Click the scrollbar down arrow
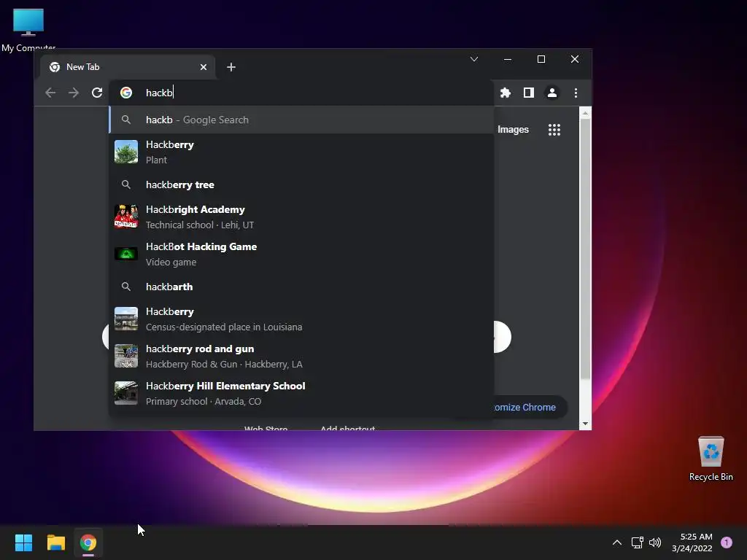The image size is (747, 560). (x=585, y=424)
